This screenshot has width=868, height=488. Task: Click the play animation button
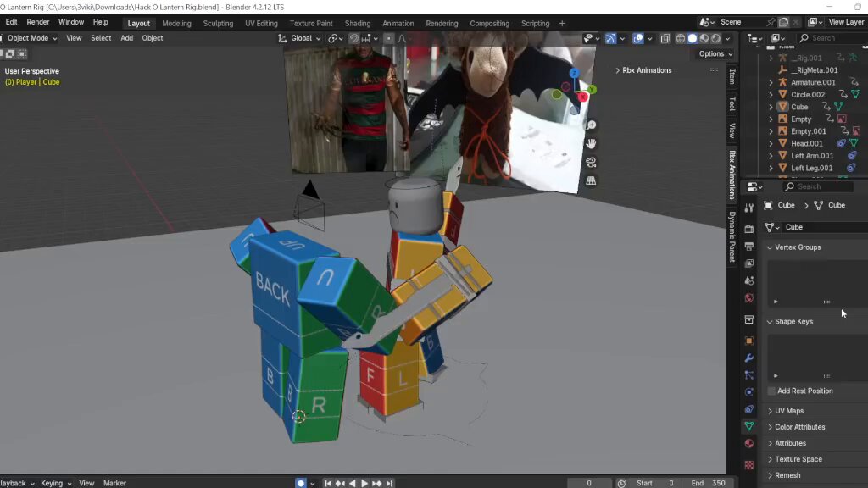[364, 483]
